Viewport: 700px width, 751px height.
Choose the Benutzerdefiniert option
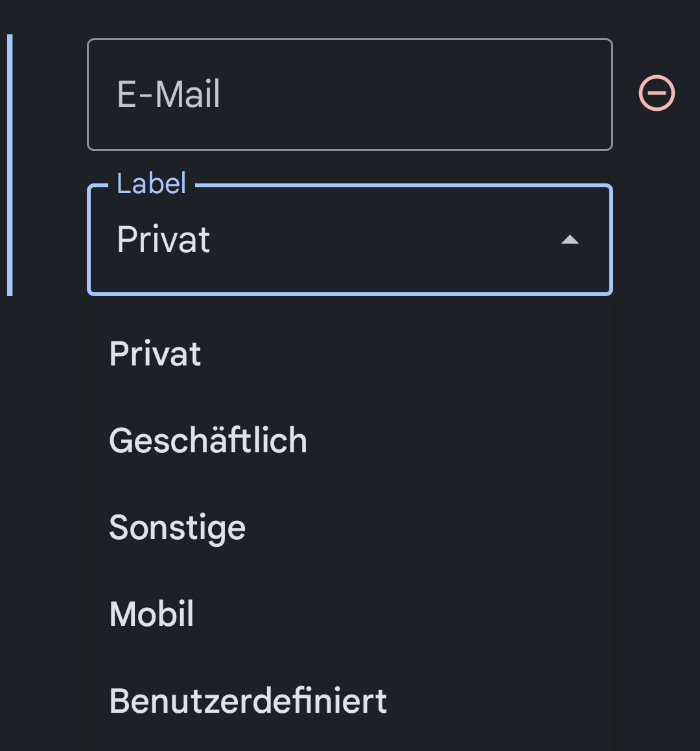click(248, 700)
